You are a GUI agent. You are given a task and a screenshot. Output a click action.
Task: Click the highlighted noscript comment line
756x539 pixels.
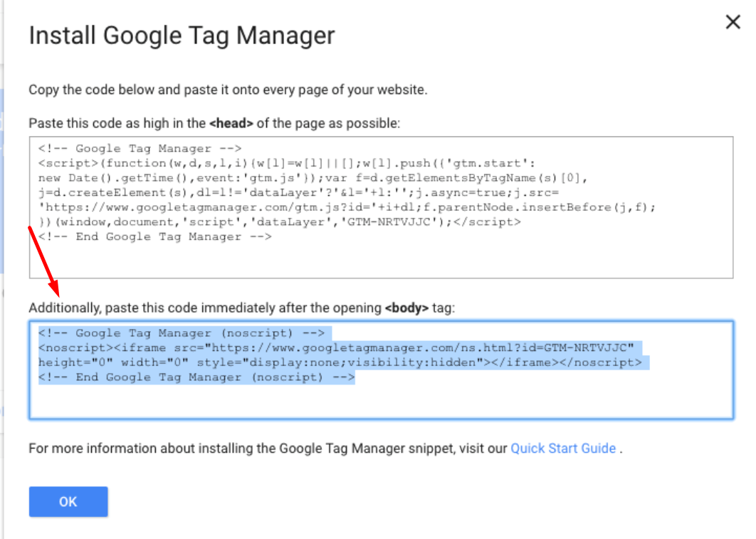point(182,333)
